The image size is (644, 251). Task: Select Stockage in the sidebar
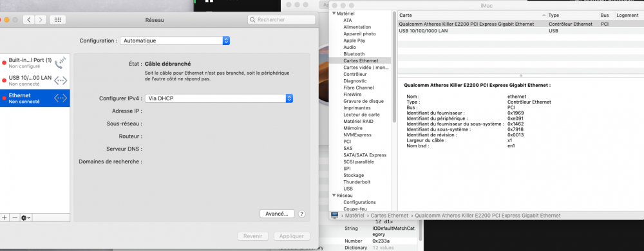tap(354, 175)
